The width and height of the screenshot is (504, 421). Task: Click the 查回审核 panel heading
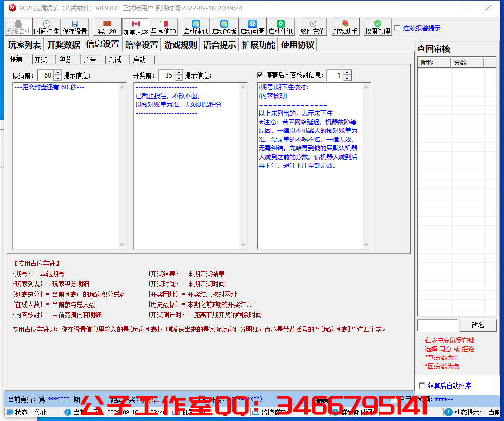pos(434,49)
